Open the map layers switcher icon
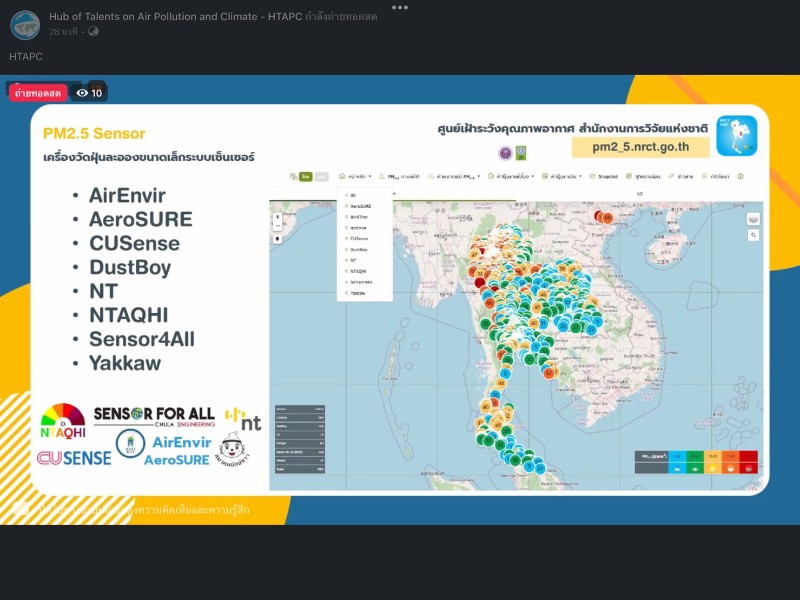The height and width of the screenshot is (600, 800). pos(753,218)
